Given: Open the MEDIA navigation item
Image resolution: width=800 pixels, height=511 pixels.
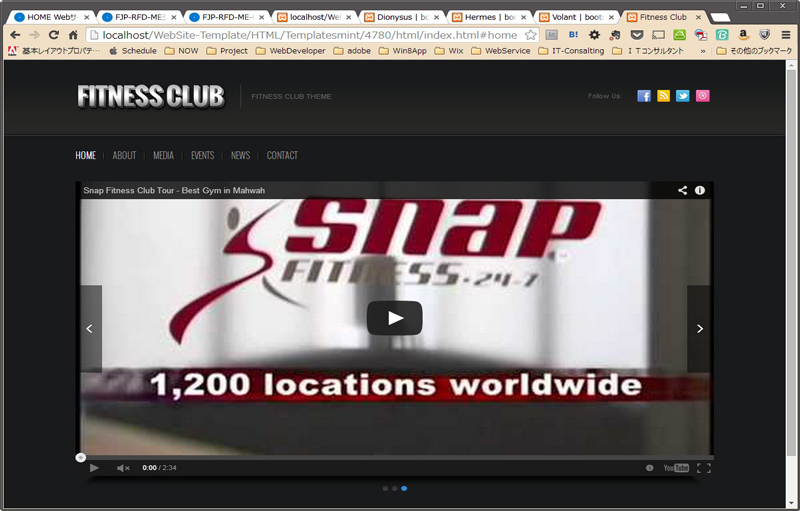Looking at the screenshot, I should 163,155.
